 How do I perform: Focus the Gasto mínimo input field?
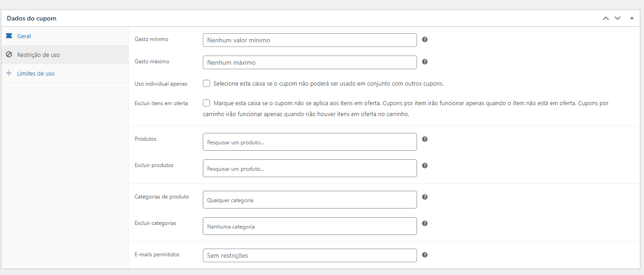coord(310,40)
